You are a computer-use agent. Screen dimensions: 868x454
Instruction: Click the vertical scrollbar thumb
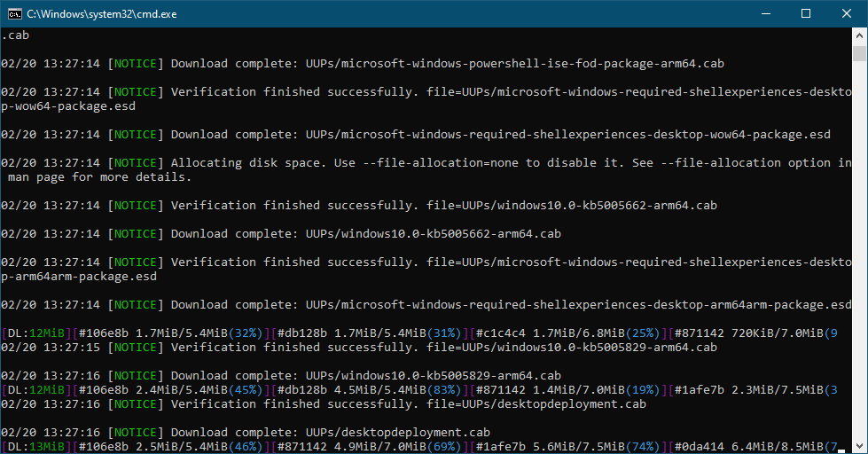(859, 54)
